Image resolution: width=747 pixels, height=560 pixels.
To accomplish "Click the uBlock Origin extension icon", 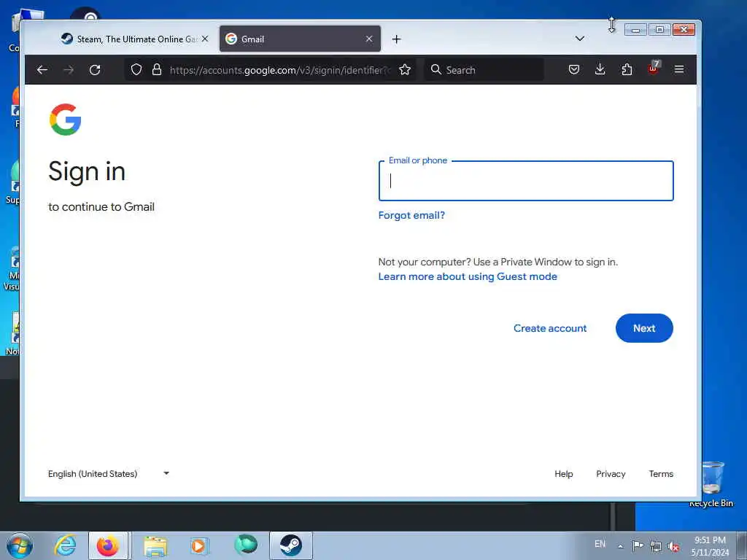I will (654, 69).
